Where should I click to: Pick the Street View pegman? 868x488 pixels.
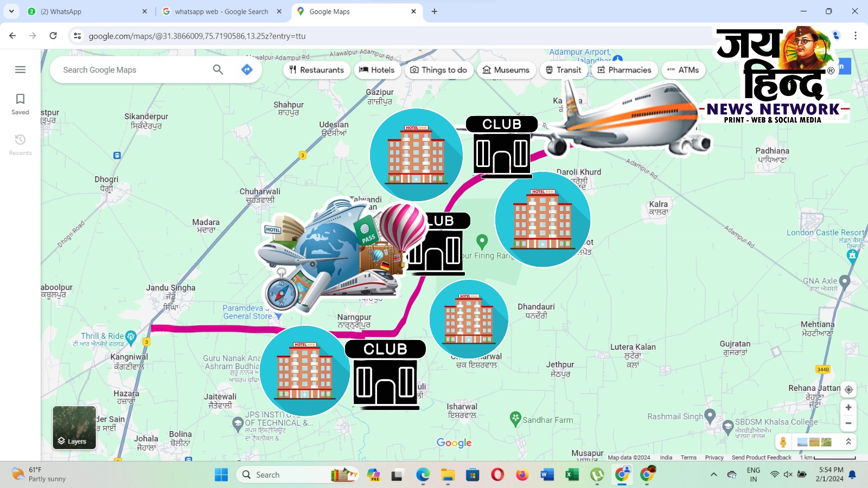coord(783,442)
